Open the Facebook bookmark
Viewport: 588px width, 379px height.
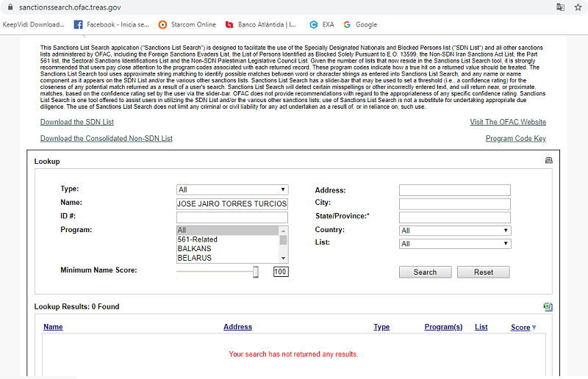click(x=110, y=24)
